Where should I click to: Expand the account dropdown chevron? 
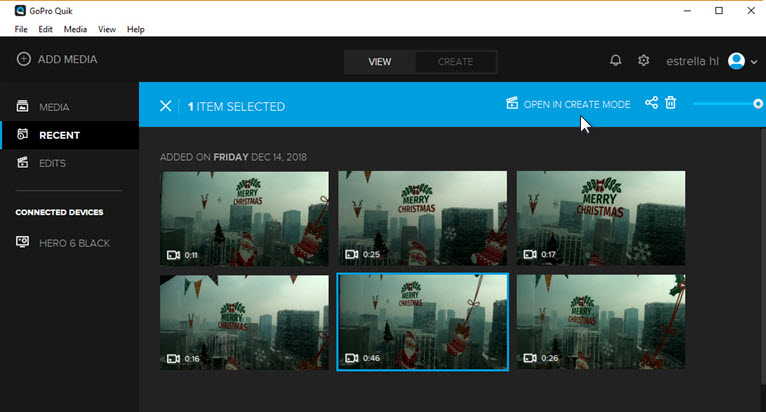pyautogui.click(x=754, y=62)
